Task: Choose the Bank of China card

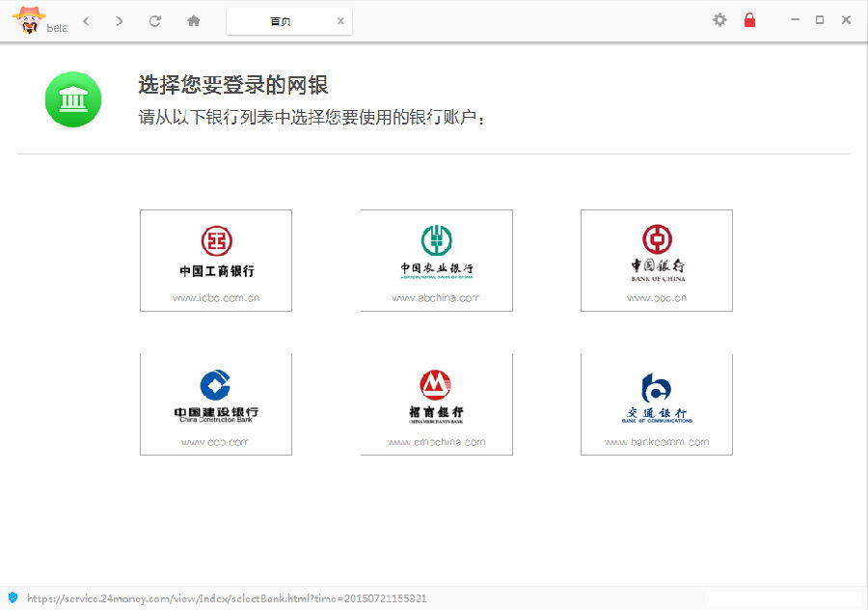Action: [657, 261]
